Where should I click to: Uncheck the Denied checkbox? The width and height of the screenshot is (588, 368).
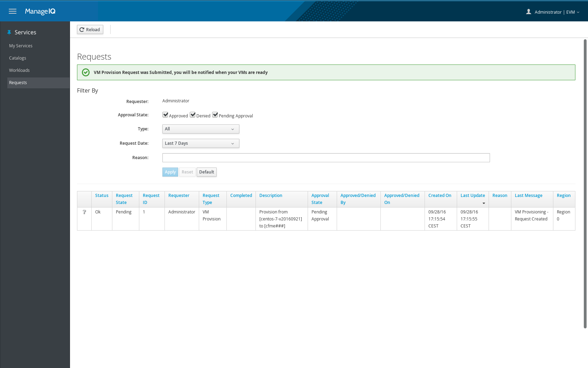[x=192, y=115]
